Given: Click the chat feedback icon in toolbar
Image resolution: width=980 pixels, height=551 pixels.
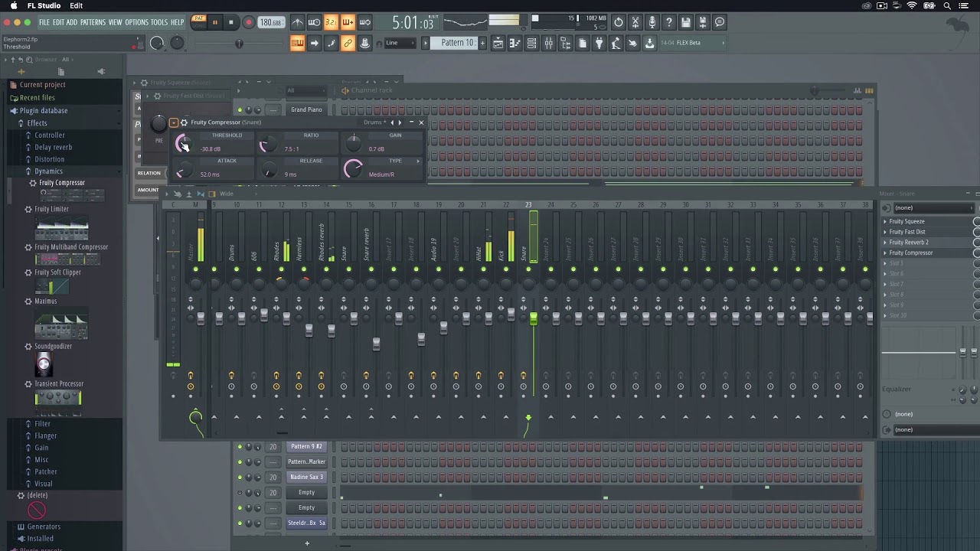Looking at the screenshot, I should pyautogui.click(x=719, y=22).
